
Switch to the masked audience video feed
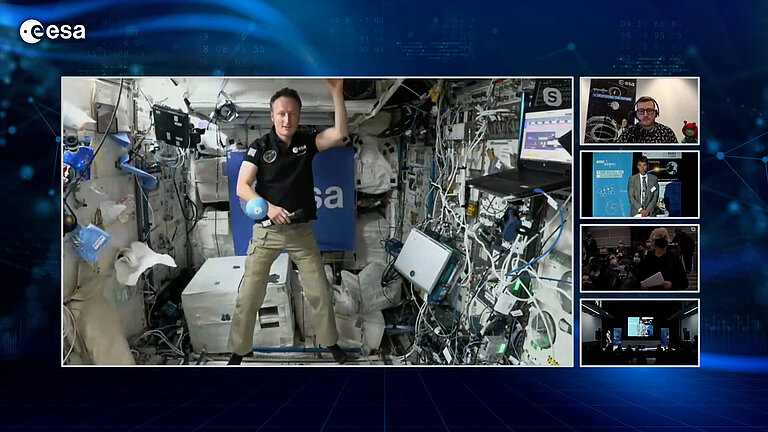click(x=639, y=258)
